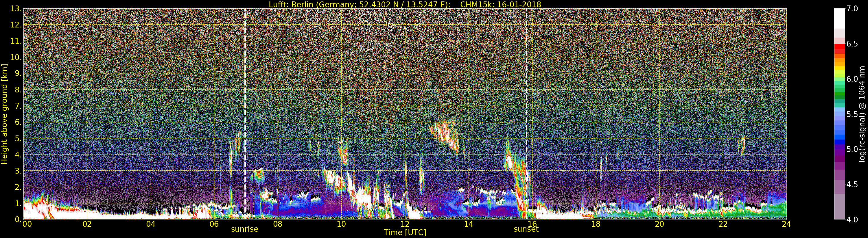Click the time axis tick label '24'
The image size is (868, 238).
[786, 224]
